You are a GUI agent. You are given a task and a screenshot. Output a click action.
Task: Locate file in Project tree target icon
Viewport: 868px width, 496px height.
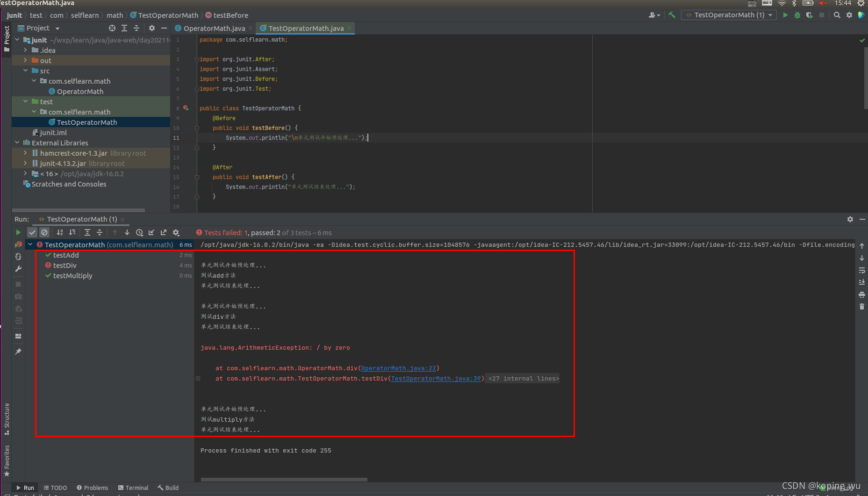(x=112, y=28)
